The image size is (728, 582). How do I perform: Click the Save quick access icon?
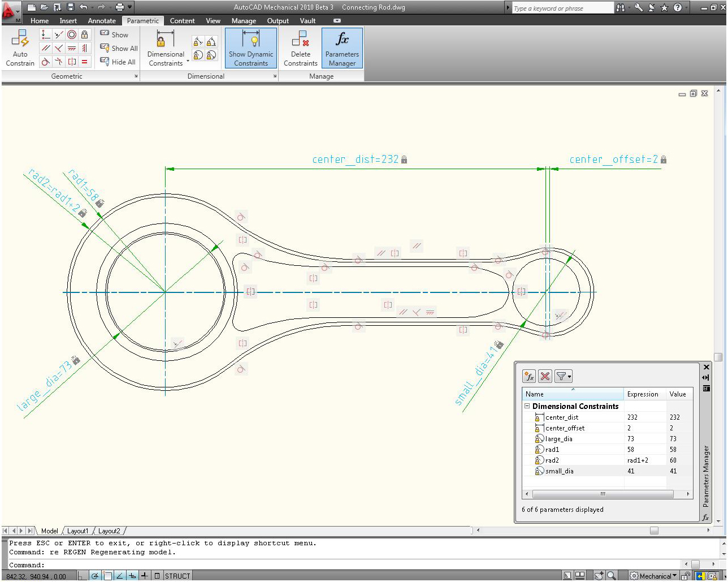pyautogui.click(x=71, y=7)
